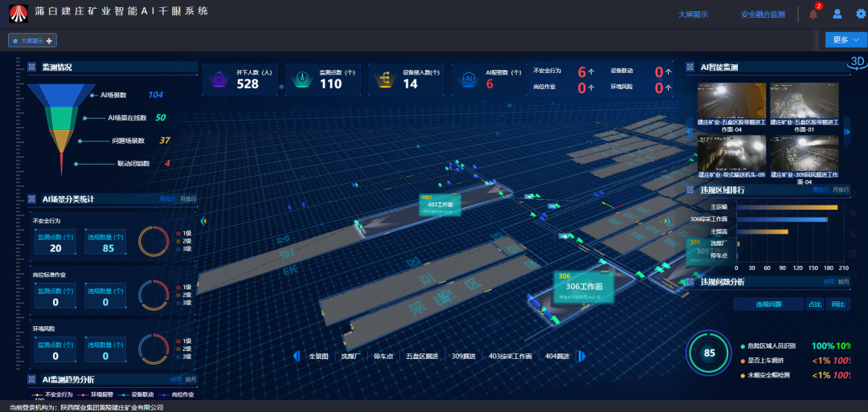Switch AI场景分类统计 to 周排行

[168, 198]
